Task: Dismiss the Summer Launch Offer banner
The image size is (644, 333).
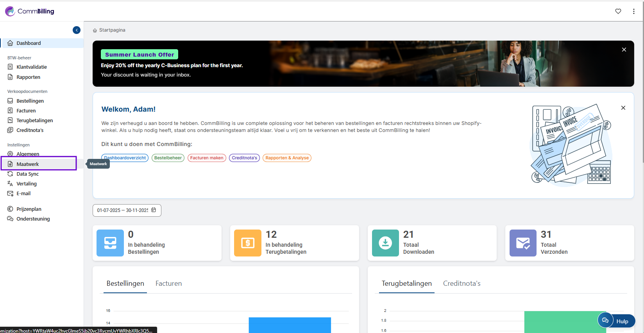Action: 624,50
